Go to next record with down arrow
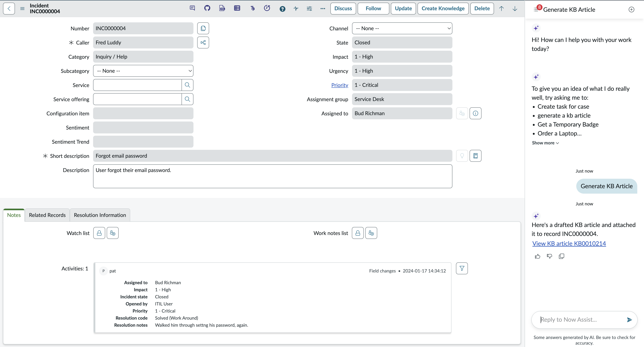 [x=515, y=9]
